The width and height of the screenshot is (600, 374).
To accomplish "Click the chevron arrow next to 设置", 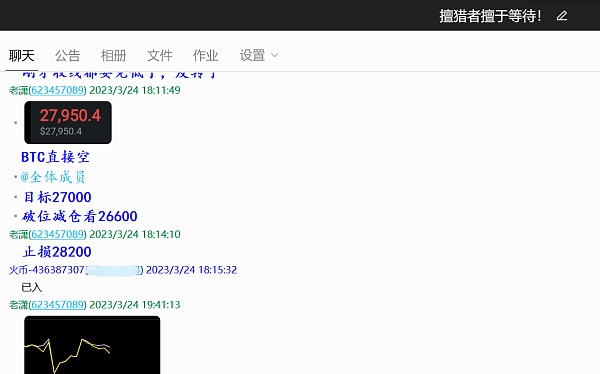I will point(274,56).
